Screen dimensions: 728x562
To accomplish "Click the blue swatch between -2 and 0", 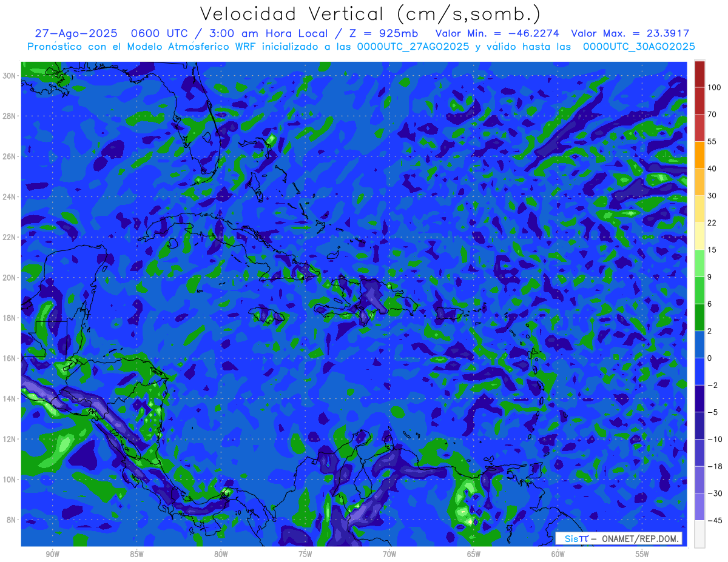I will click(x=699, y=371).
